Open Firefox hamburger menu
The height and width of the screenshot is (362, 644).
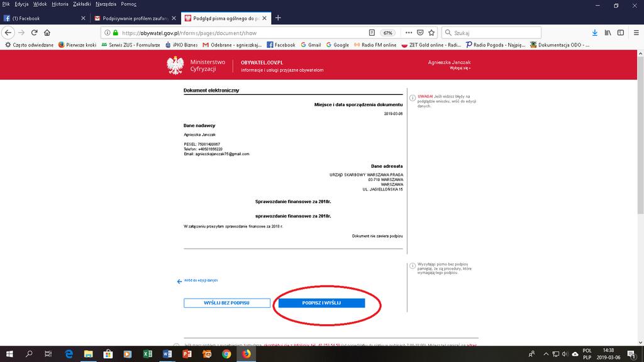636,33
